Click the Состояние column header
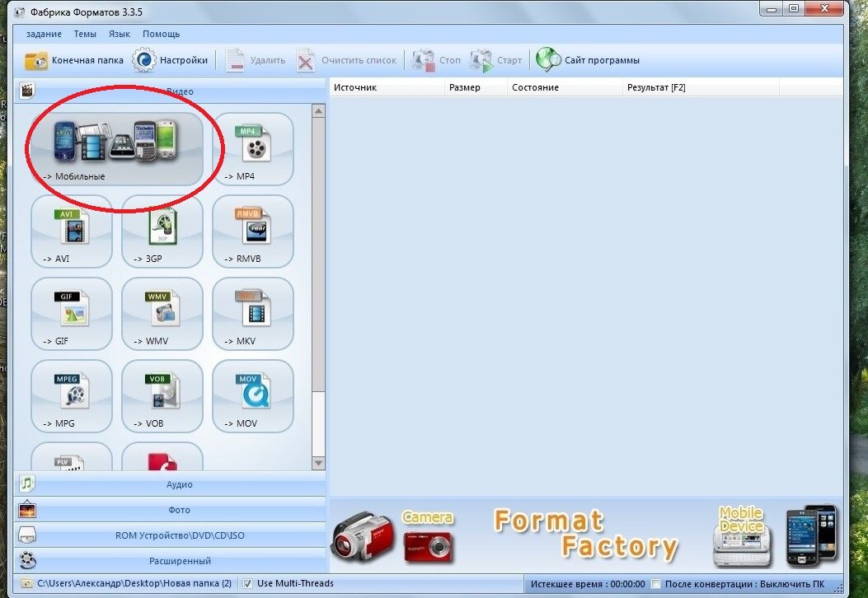 tap(565, 87)
